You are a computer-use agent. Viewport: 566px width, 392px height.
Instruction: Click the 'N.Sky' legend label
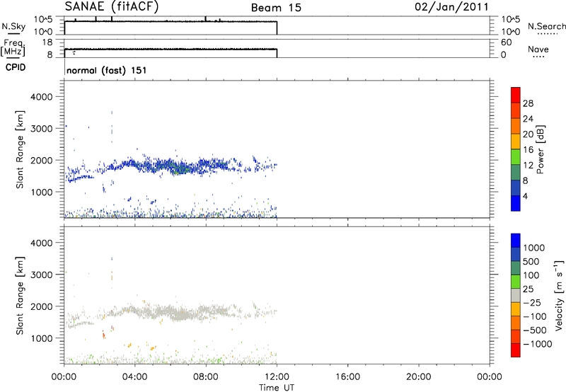tap(13, 26)
